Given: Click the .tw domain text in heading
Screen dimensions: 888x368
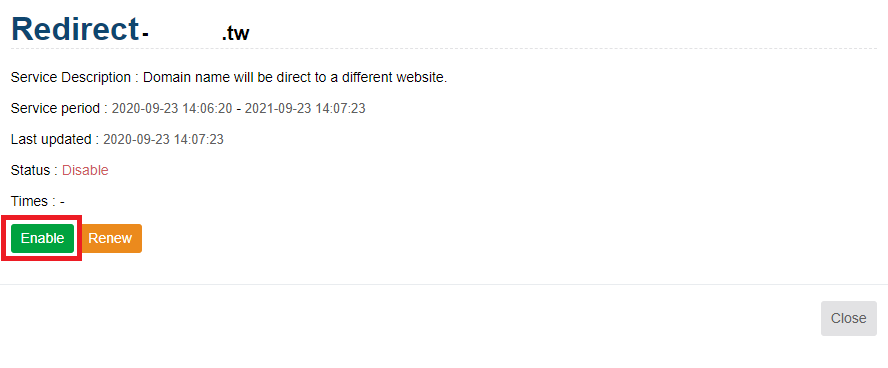Looking at the screenshot, I should click(x=235, y=34).
